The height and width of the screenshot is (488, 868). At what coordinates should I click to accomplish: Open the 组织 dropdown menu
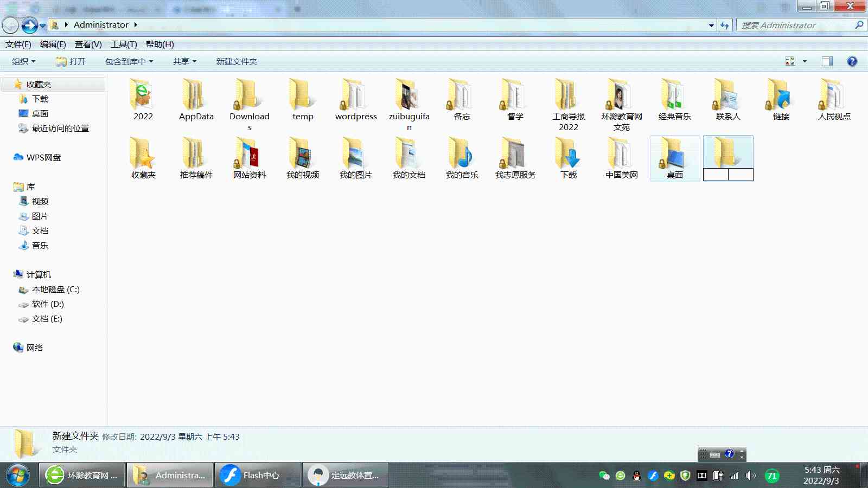pyautogui.click(x=23, y=61)
